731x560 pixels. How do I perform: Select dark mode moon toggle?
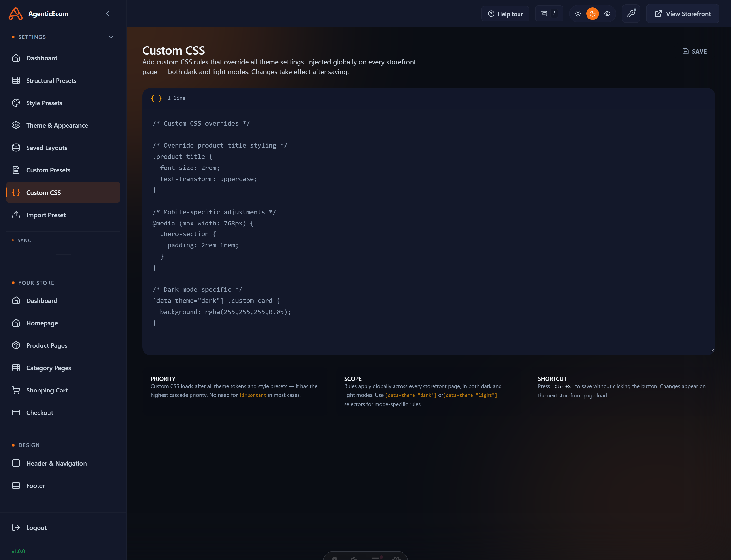coord(593,14)
